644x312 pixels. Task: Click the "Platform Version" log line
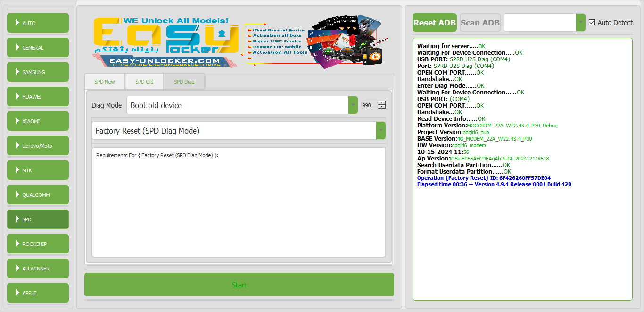tap(487, 126)
